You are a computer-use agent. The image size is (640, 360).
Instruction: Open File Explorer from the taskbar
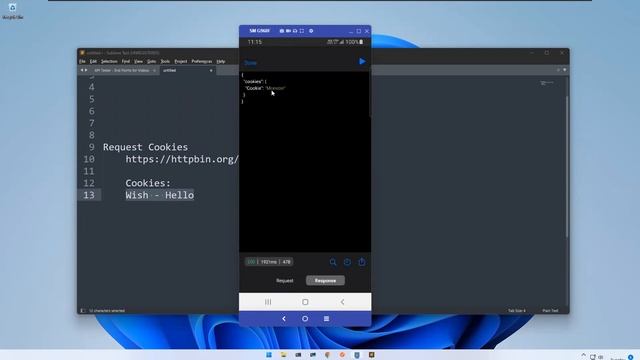(283, 355)
